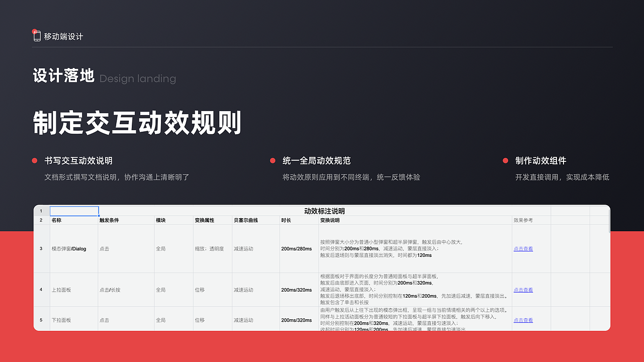644x362 pixels.
Task: Click the 时长 column header
Action: pos(285,220)
